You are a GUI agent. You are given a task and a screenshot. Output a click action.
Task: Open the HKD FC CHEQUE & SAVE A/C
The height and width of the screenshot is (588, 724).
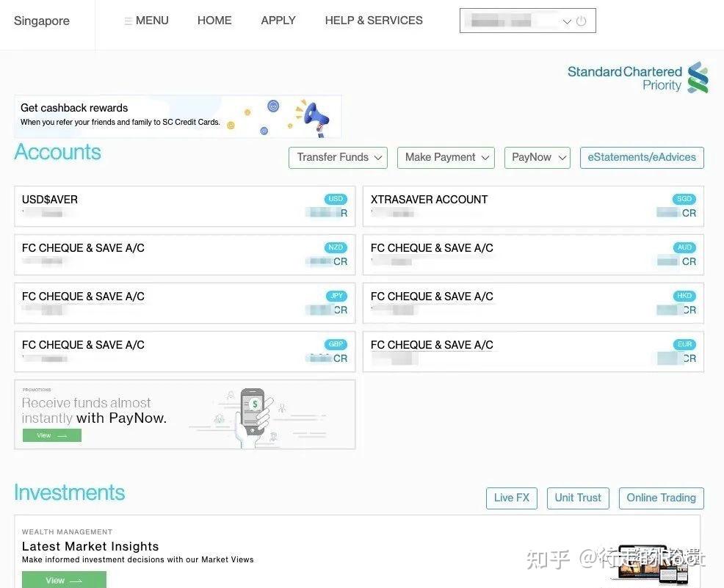click(x=533, y=303)
